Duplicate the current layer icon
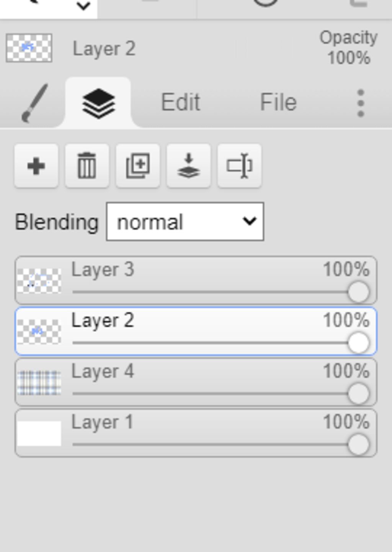This screenshot has height=552, width=392. tap(138, 166)
